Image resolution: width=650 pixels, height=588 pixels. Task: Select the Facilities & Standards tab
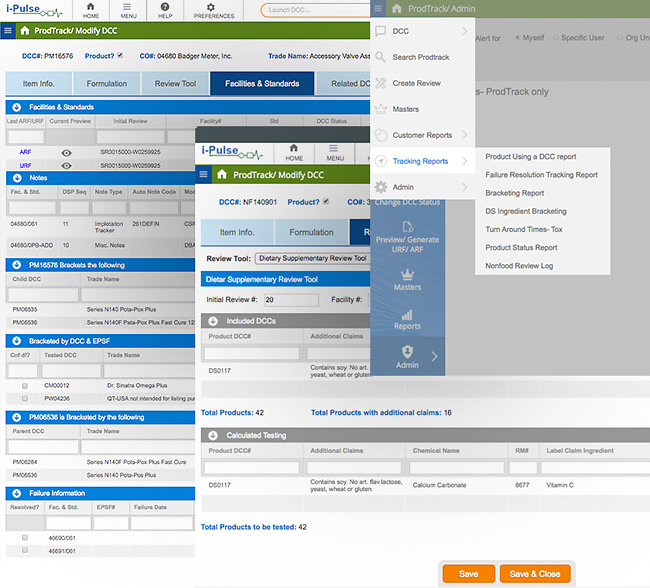pos(262,83)
